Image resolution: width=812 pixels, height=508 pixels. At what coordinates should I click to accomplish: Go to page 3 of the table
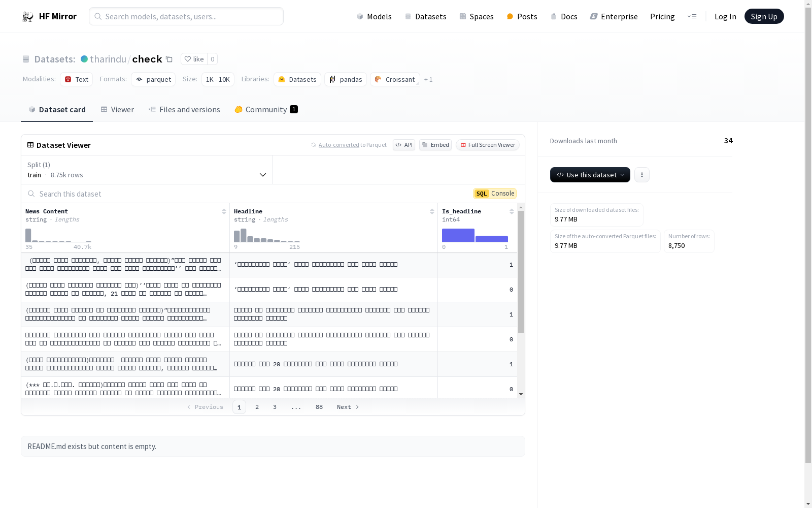coord(275,407)
